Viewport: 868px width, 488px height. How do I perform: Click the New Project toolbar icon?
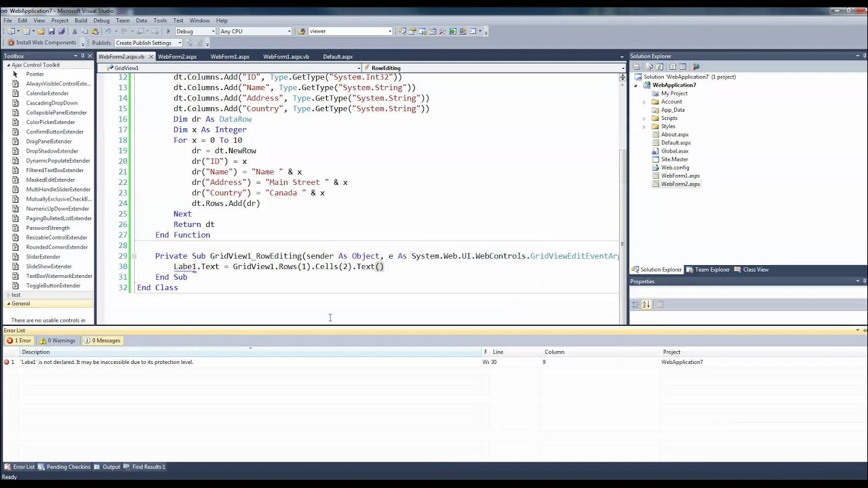coord(10,31)
